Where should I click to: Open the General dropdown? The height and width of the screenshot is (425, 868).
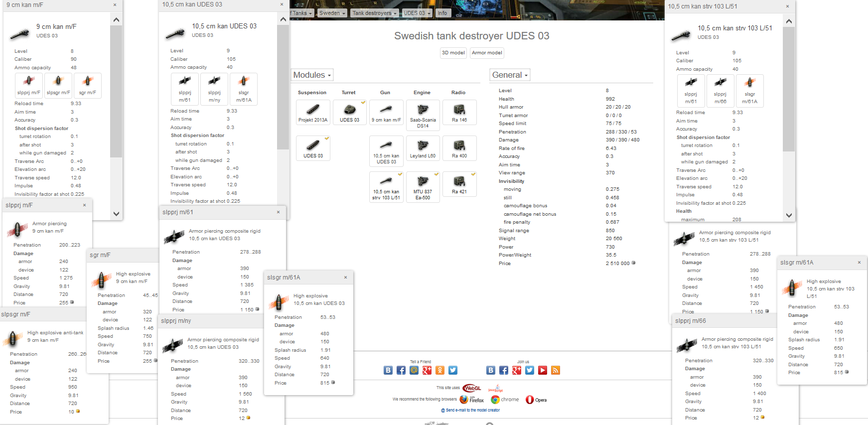point(510,75)
